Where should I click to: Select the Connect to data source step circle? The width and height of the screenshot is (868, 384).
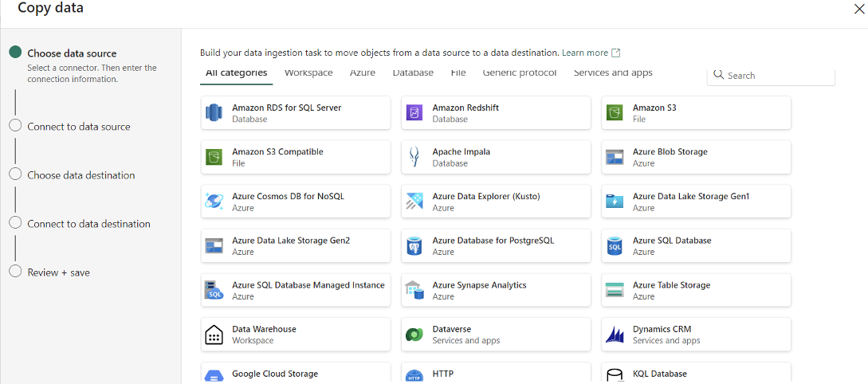coord(15,126)
